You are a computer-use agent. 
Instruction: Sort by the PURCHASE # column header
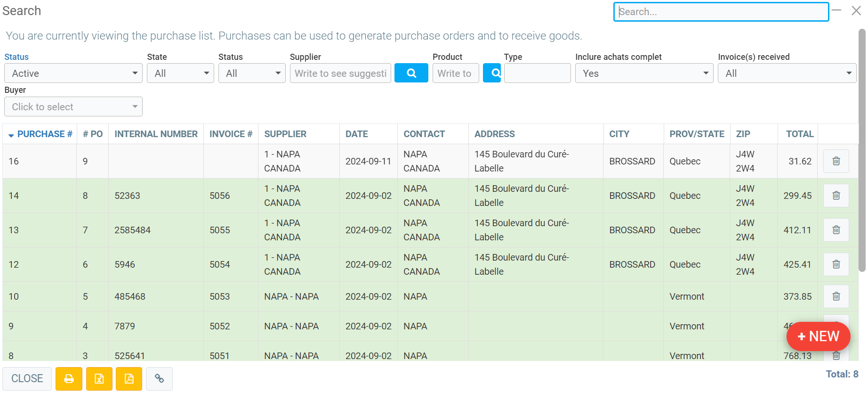[x=44, y=134]
